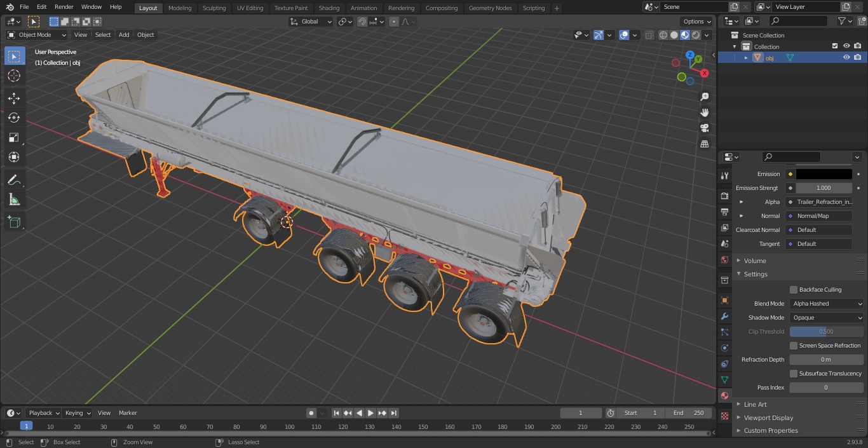The image size is (868, 448).
Task: Play animation forward
Action: [370, 413]
